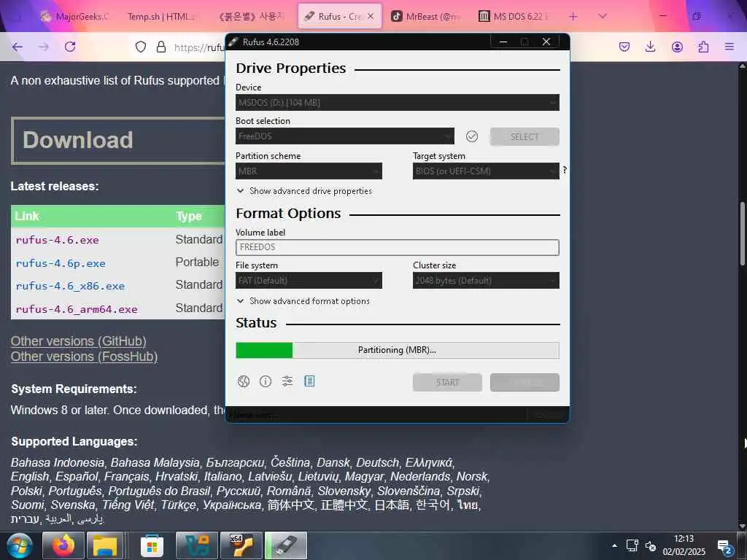Open Windows Start button
Viewport: 747px width, 560px height.
(x=20, y=545)
